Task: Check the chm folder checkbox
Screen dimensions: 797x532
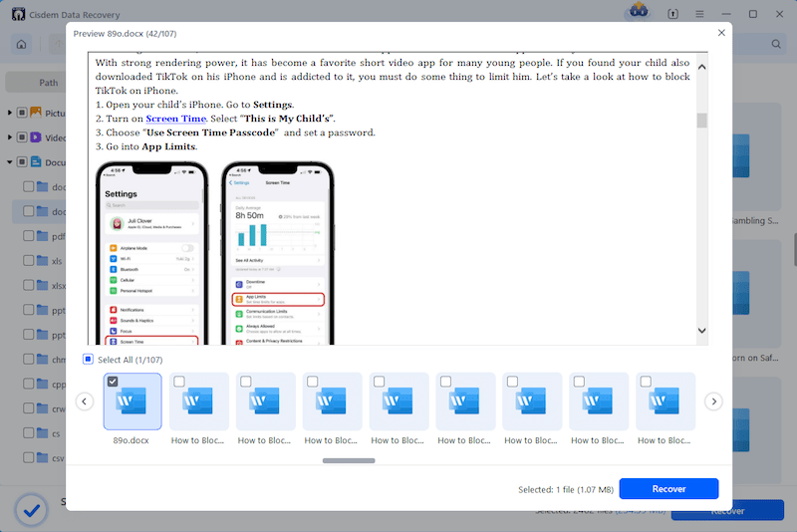Action: pos(29,360)
